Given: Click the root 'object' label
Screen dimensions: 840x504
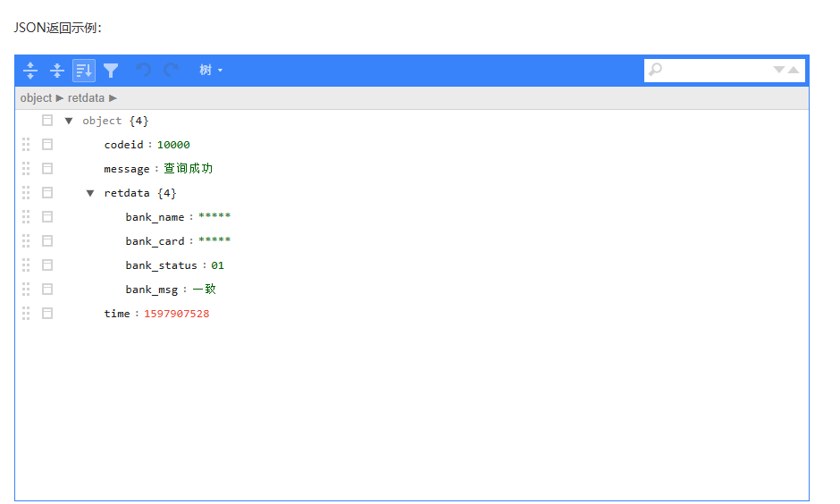Looking at the screenshot, I should 102,121.
